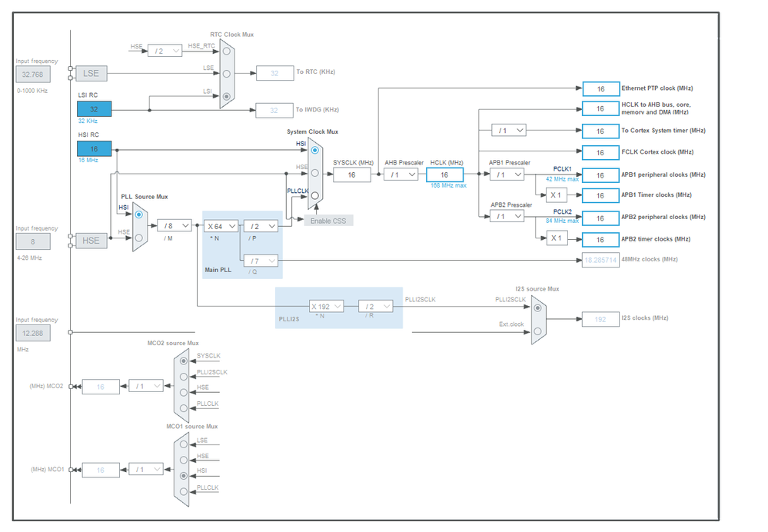Open the APB1 Prescaler dropdown

pyautogui.click(x=507, y=175)
